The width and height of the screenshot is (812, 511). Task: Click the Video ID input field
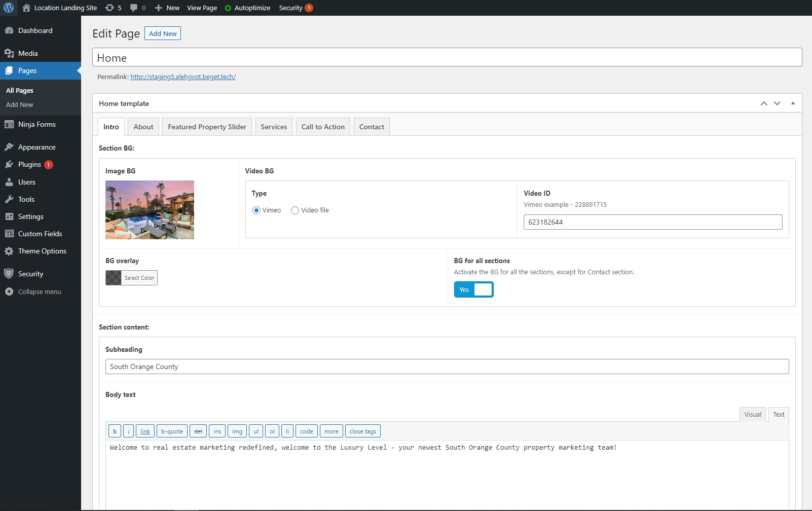[653, 222]
